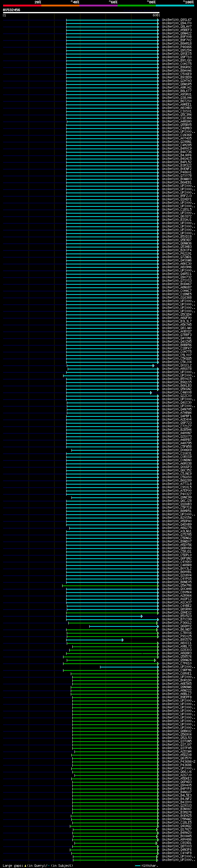The image size is (197, 868).
Task: Click the Large gaps legend text
Action: (38, 865)
